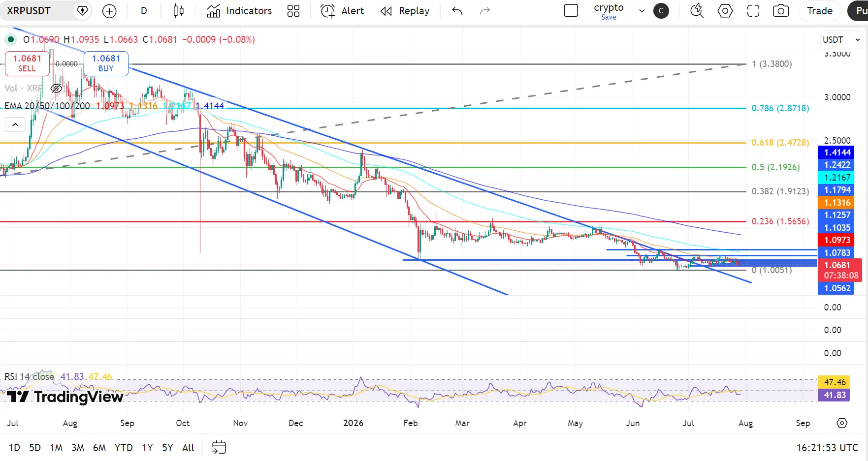Open the layout setup grid icon

point(293,11)
